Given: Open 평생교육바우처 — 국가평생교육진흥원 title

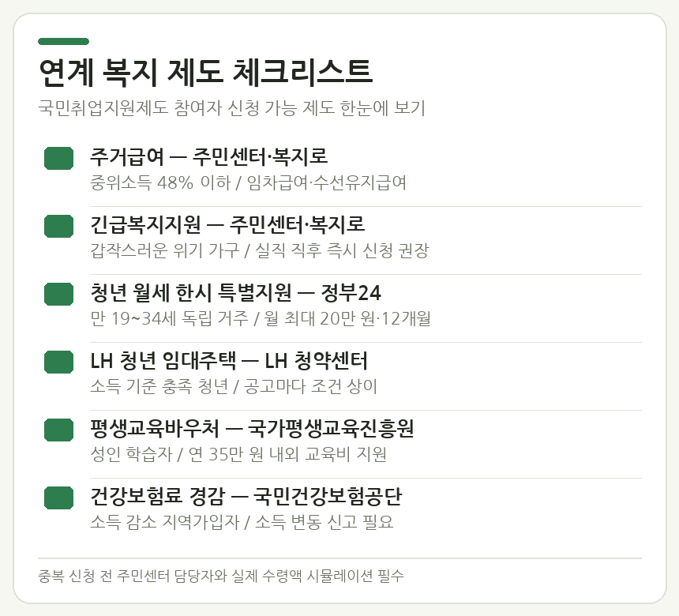Looking at the screenshot, I should coord(252,428).
